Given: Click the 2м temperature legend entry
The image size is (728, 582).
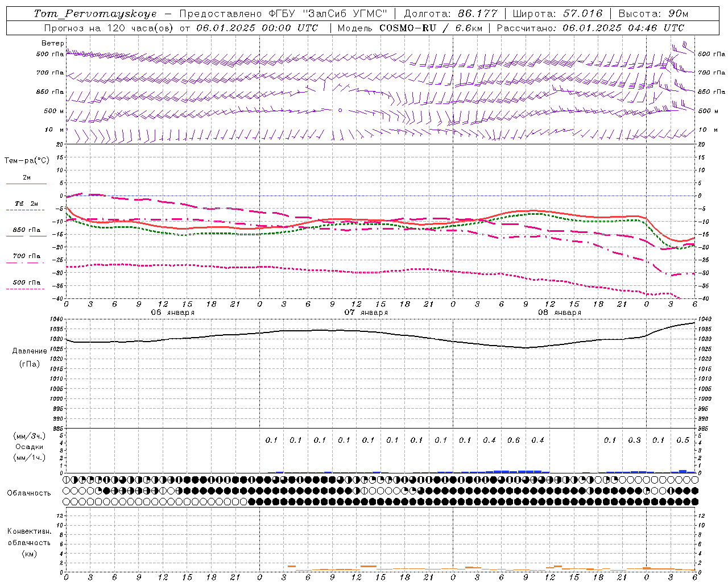Looking at the screenshot, I should 27,178.
